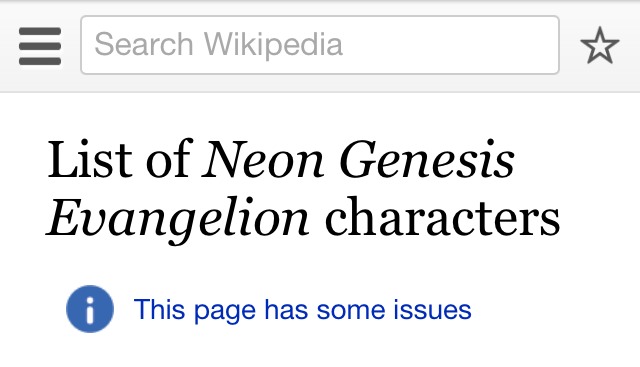The width and height of the screenshot is (640, 367).
Task: Click 'Neon Genesis' italic text in title
Action: (358, 160)
